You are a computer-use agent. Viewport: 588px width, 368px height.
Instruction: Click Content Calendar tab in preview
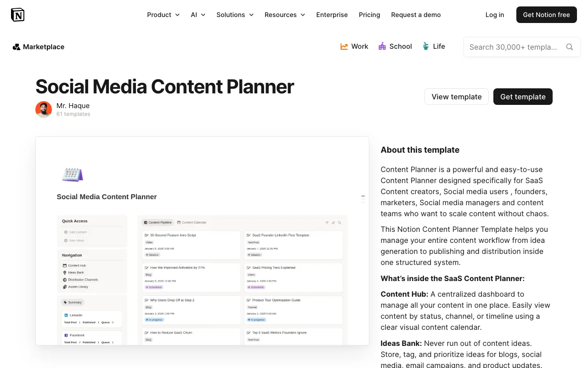[192, 222]
